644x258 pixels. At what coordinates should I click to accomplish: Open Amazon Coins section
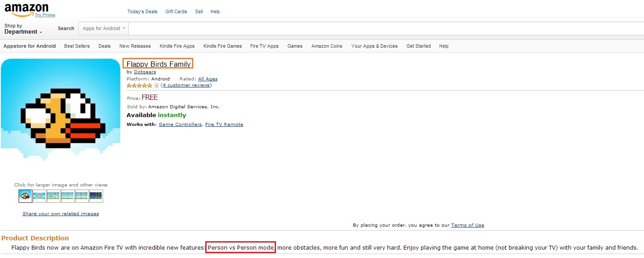327,46
